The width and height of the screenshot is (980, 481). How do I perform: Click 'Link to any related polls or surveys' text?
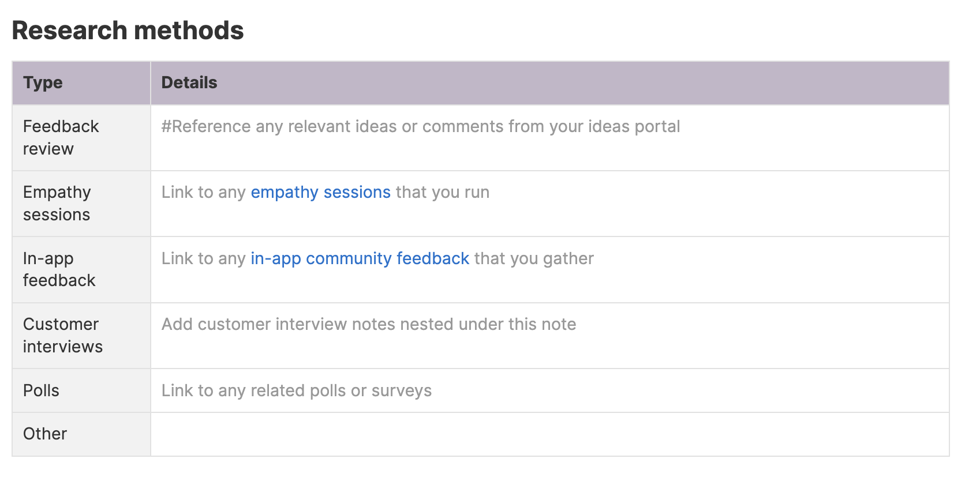click(x=296, y=390)
